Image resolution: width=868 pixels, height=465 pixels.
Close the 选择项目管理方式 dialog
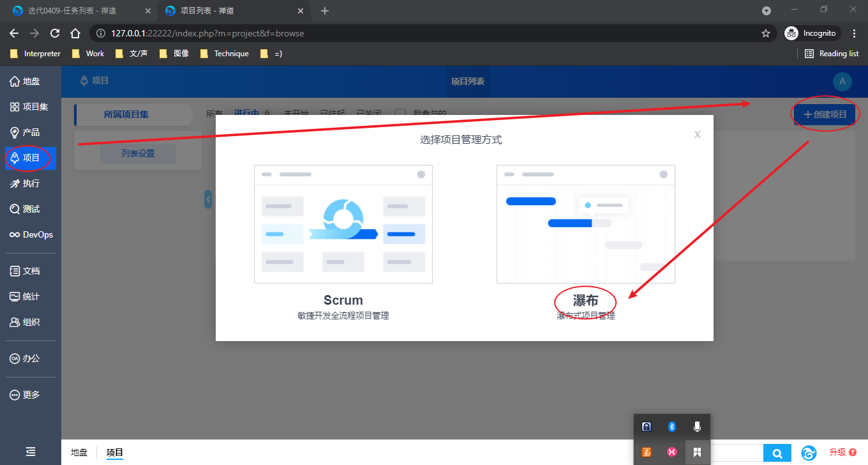(x=697, y=134)
